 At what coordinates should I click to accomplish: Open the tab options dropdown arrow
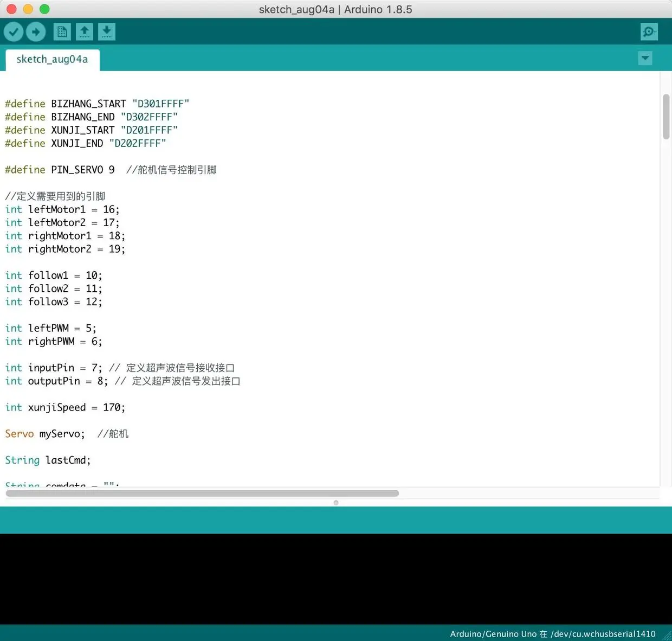[x=645, y=59]
